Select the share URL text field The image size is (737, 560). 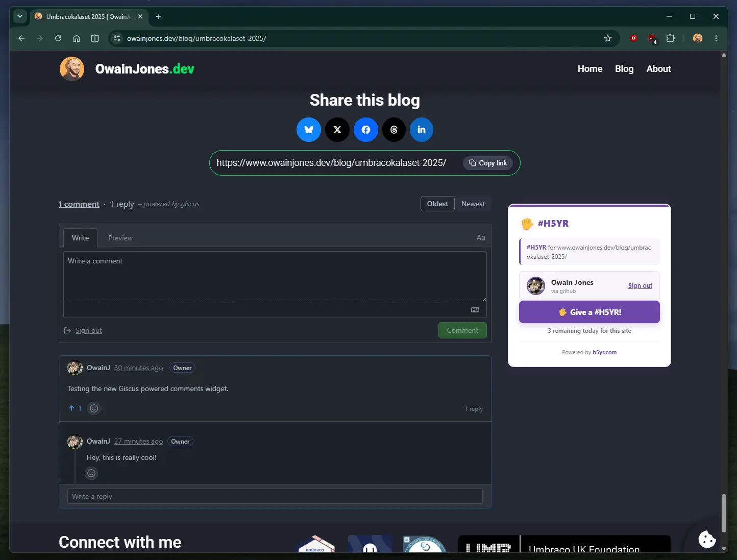point(331,163)
